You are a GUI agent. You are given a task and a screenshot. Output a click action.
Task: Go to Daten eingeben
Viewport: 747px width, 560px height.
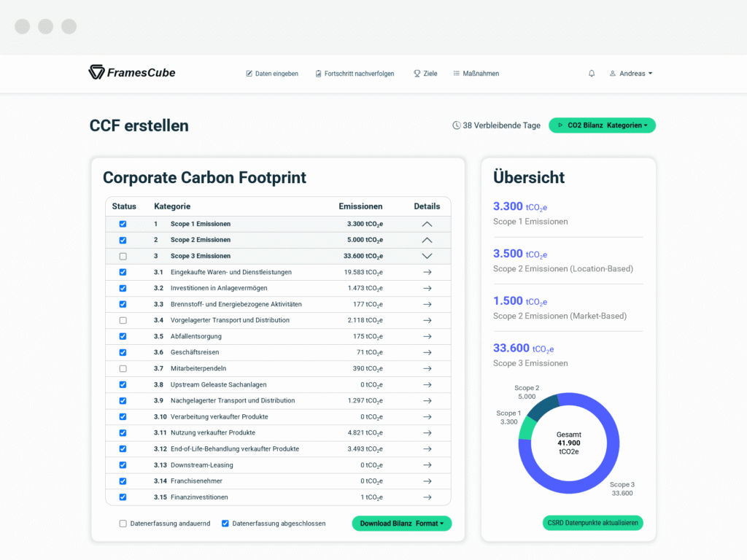pos(272,74)
